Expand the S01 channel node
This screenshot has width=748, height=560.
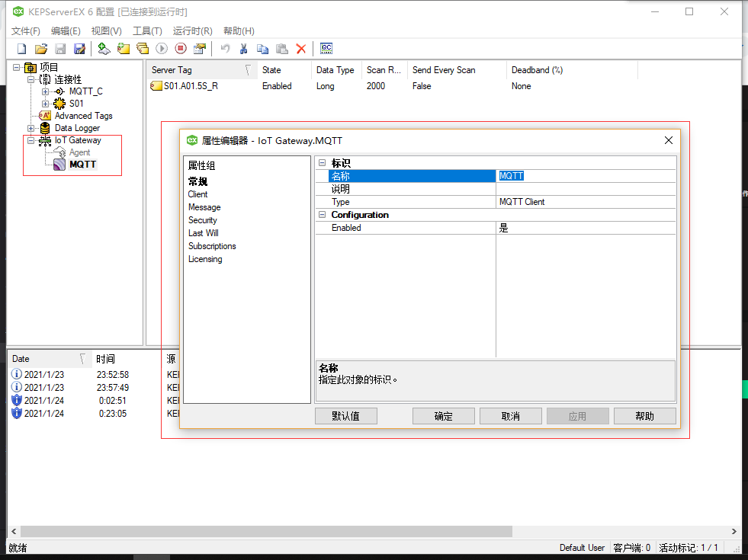[45, 104]
